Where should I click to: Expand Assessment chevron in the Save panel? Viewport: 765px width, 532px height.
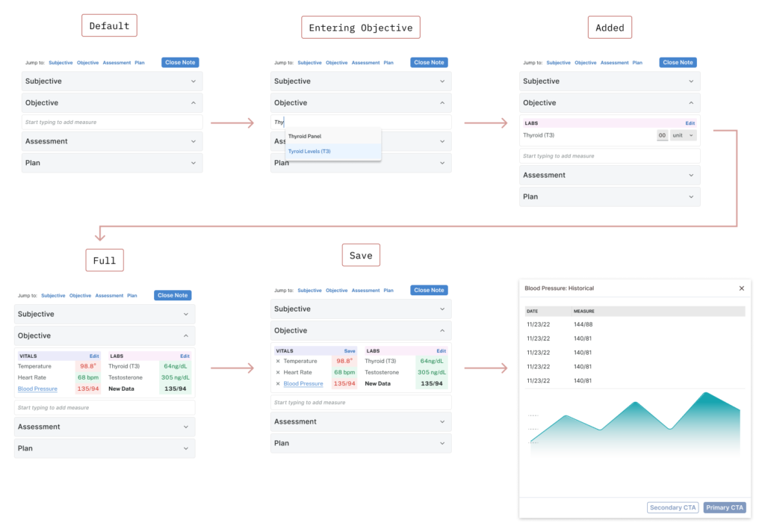coord(442,421)
